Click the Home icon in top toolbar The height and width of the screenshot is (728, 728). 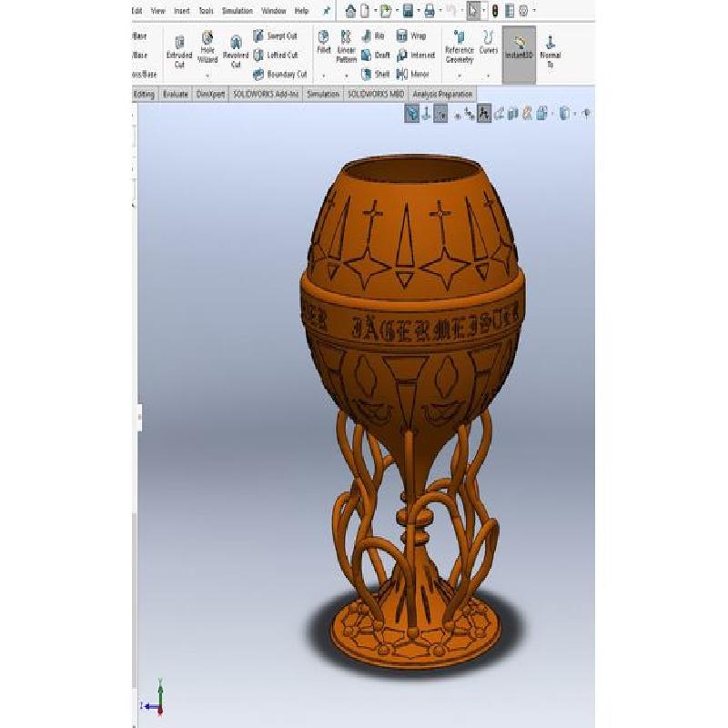(350, 11)
